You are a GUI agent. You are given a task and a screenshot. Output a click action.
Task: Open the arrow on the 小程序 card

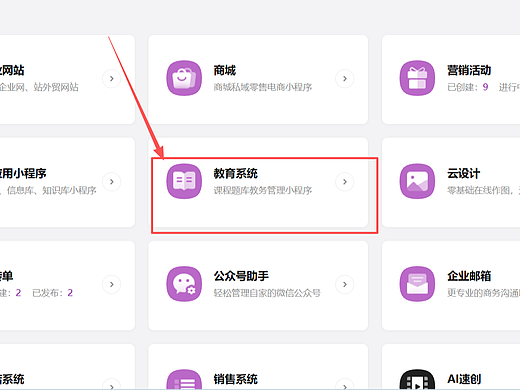click(111, 182)
